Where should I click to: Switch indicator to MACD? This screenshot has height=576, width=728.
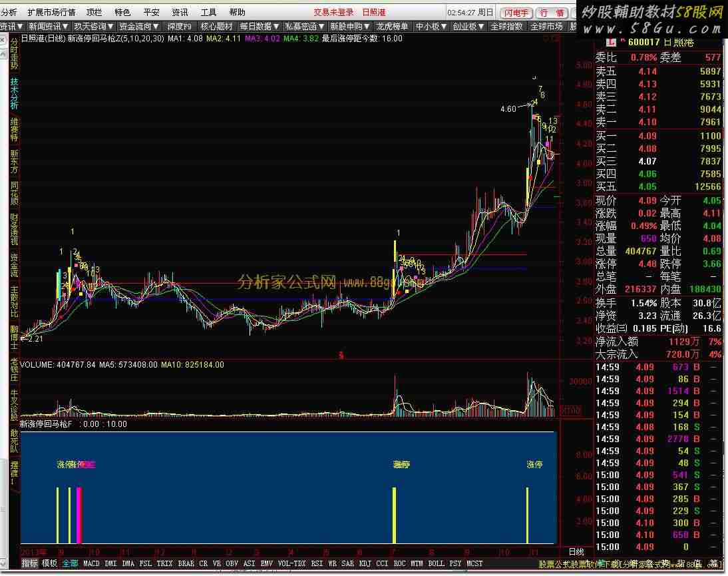[92, 563]
